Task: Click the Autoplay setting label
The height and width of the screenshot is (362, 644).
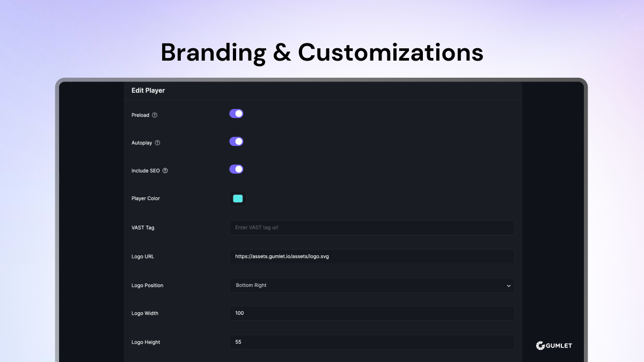Action: (142, 143)
